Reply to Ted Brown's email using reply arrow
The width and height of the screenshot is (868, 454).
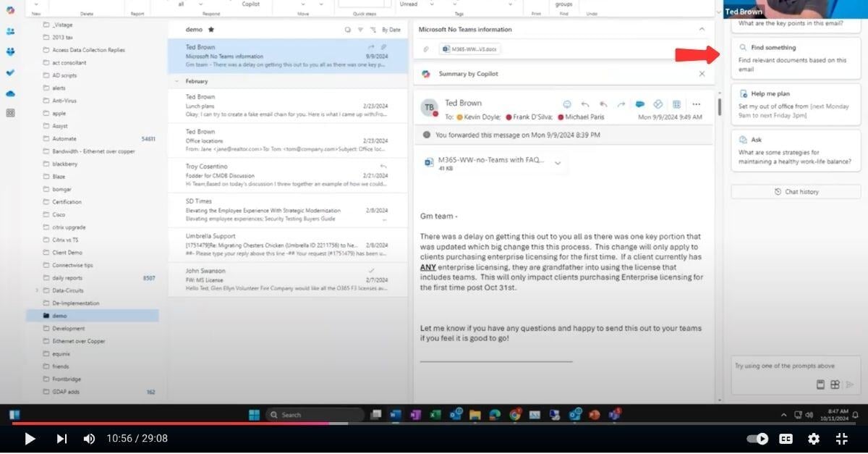pyautogui.click(x=585, y=104)
